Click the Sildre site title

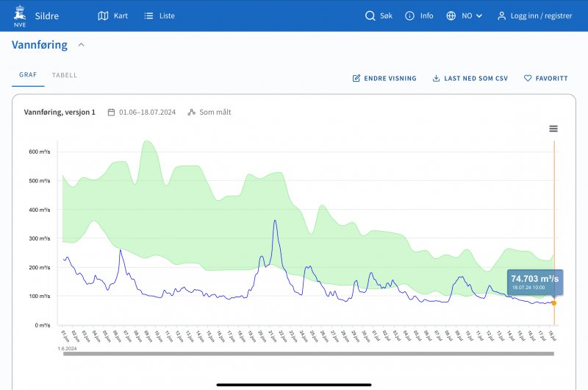pyautogui.click(x=47, y=15)
